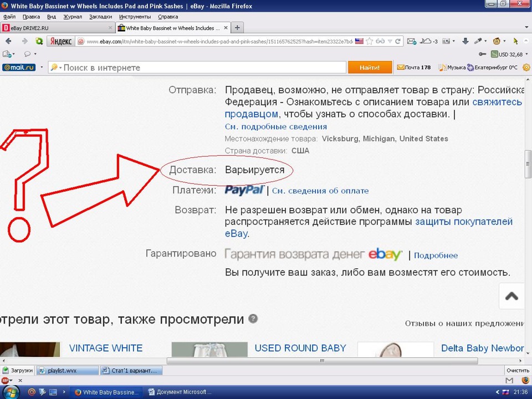Image resolution: width=532 pixels, height=399 pixels.
Task: Click the Подробнее link near eBay guarantee
Action: 436,255
